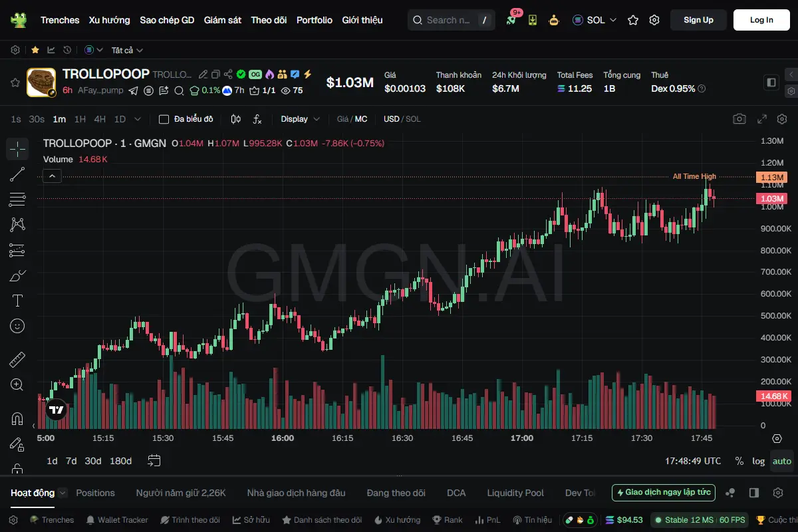
Task: Expand the Hoạt động tab dropdown
Action: [x=63, y=493]
